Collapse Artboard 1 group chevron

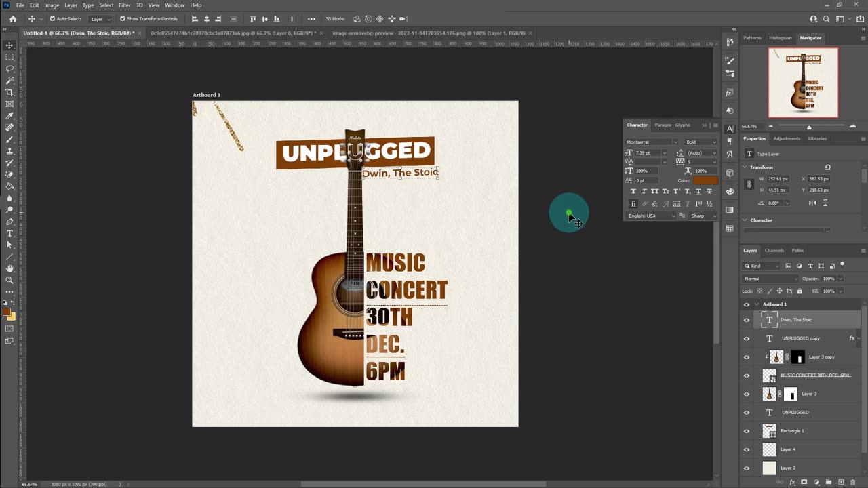[757, 304]
